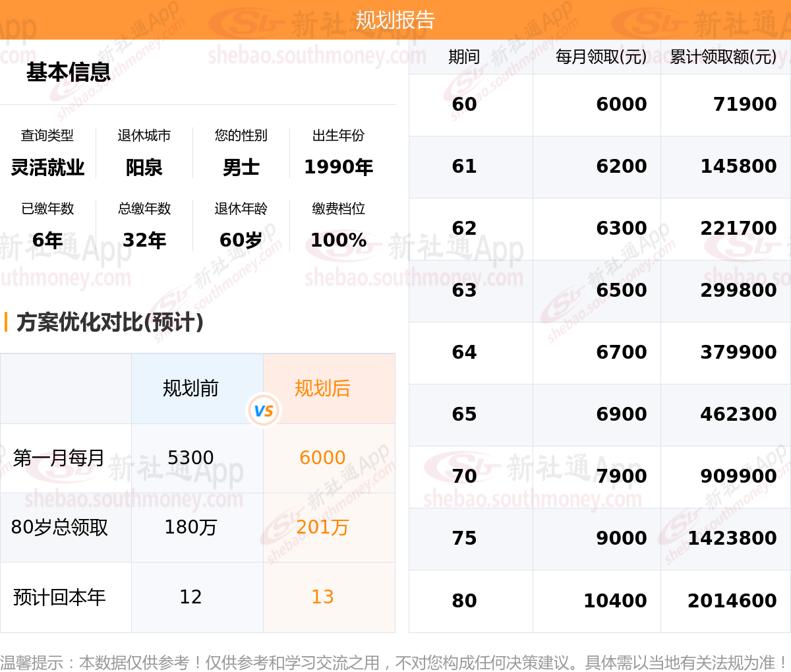Click cumulative amount 909900
791x672 pixels.
(738, 476)
